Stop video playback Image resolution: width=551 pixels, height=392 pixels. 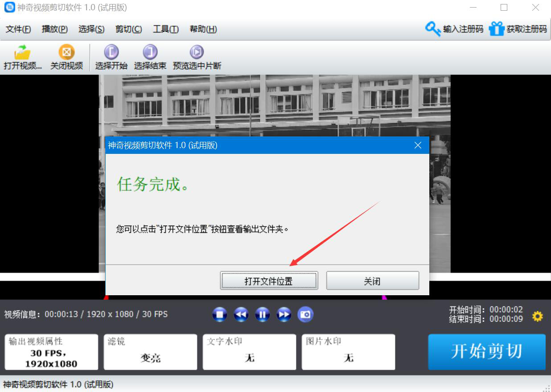tap(219, 314)
